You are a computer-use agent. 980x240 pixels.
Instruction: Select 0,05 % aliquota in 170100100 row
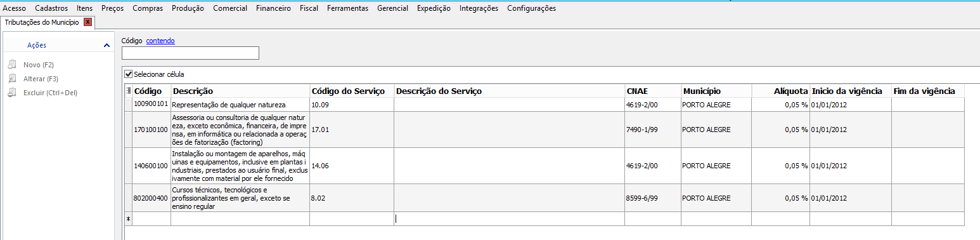tap(780, 130)
